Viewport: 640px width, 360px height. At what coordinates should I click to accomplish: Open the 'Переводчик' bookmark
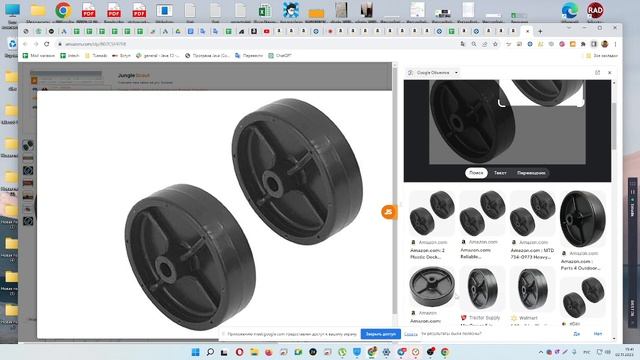pyautogui.click(x=249, y=55)
